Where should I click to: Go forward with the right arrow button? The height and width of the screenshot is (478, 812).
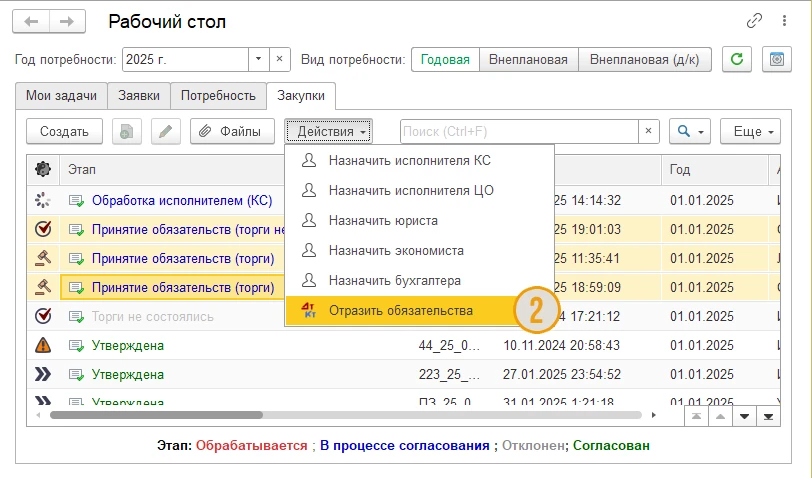pos(67,22)
